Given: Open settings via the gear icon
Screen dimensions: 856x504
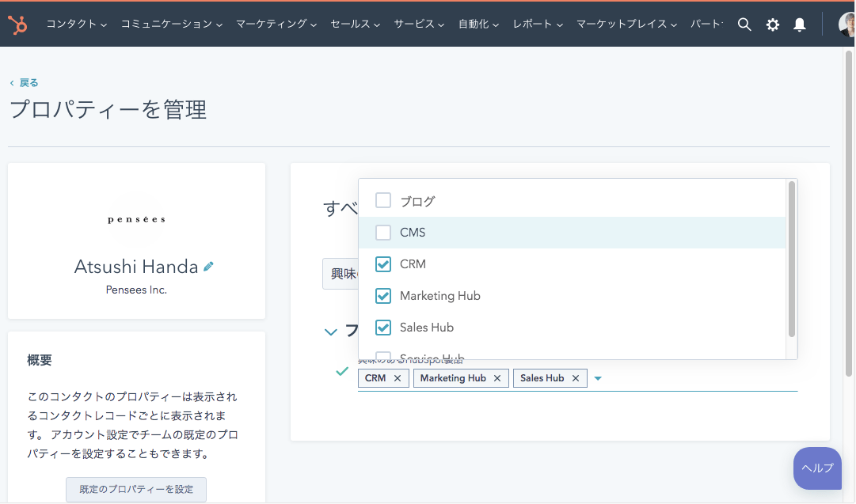Looking at the screenshot, I should [x=772, y=25].
